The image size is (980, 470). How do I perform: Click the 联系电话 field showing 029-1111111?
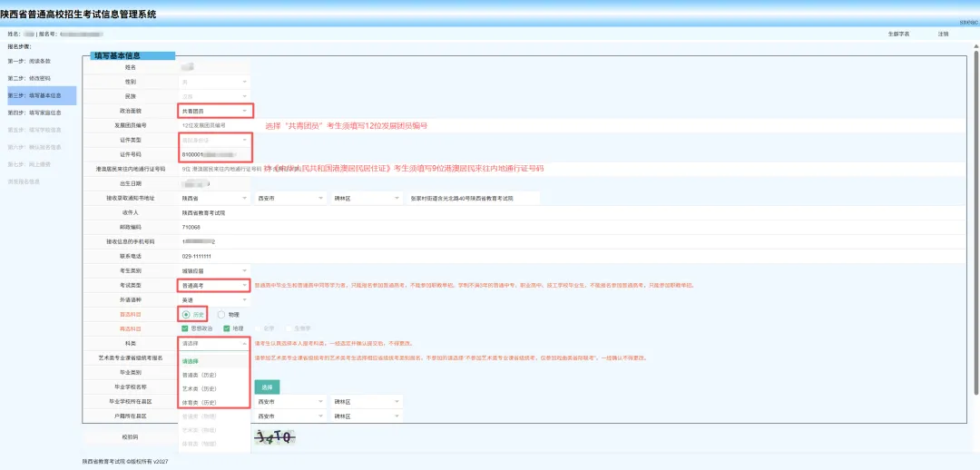pos(572,256)
